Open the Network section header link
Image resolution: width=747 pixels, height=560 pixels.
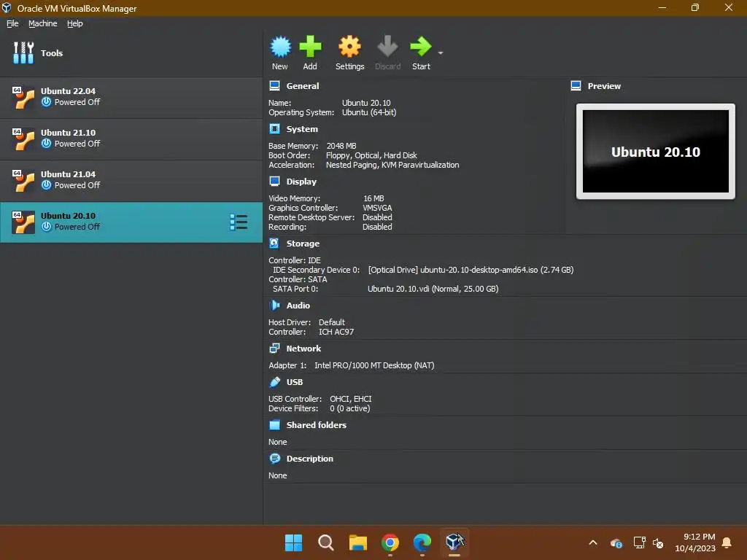point(303,349)
